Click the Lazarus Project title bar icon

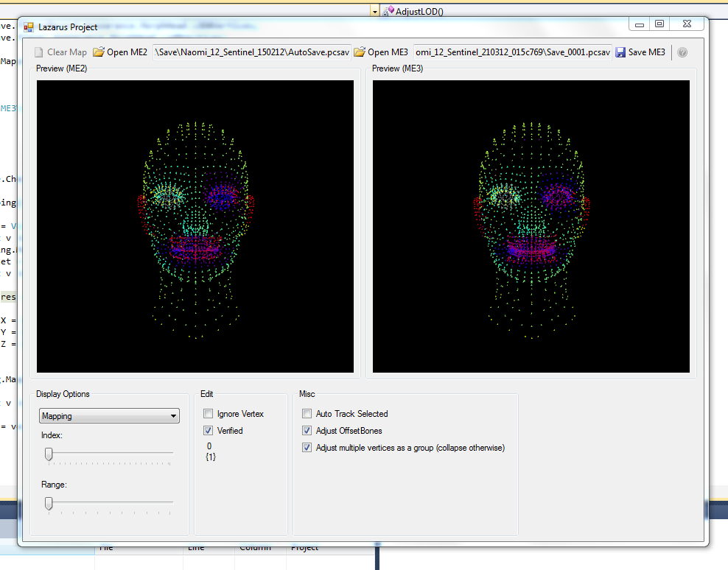tap(29, 27)
